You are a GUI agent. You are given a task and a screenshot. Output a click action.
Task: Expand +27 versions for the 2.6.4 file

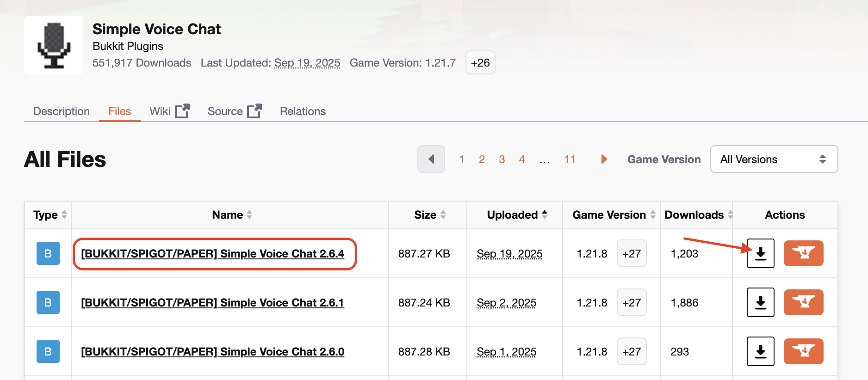point(631,254)
